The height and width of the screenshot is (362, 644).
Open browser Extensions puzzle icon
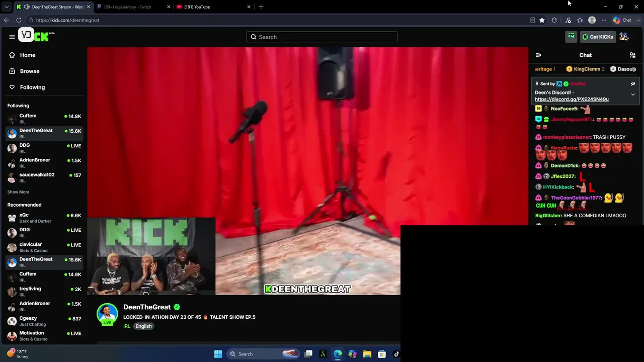(x=554, y=20)
